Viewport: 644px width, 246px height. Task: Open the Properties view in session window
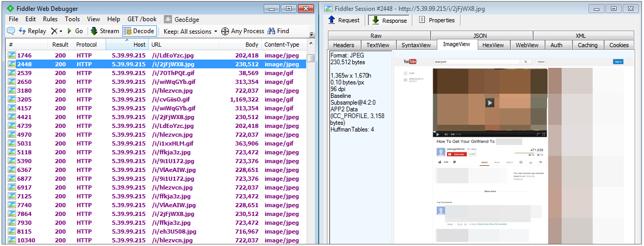[437, 20]
